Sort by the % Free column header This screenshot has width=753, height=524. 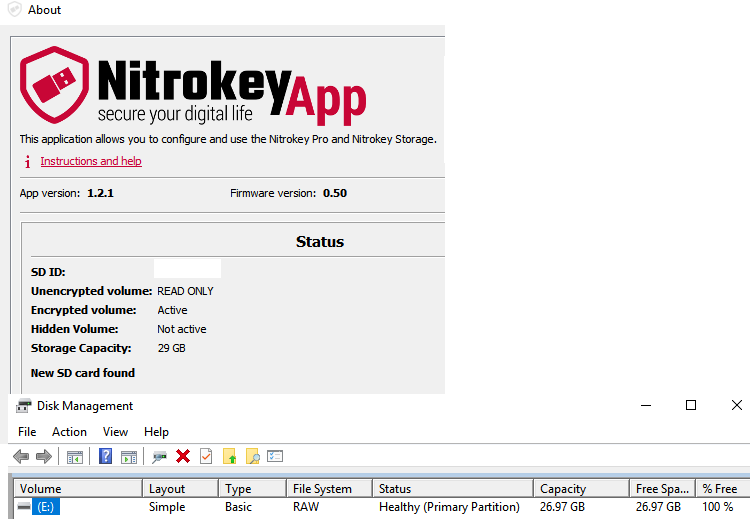point(723,488)
